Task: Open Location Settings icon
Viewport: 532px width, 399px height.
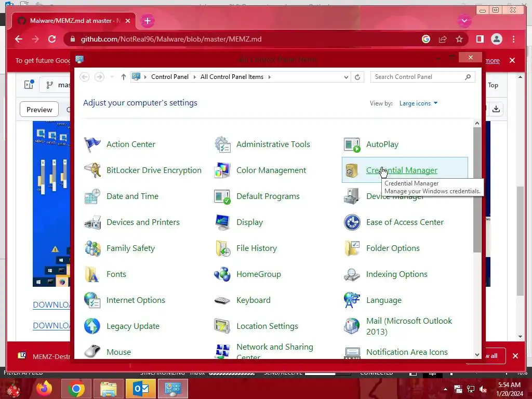Action: pos(222,326)
